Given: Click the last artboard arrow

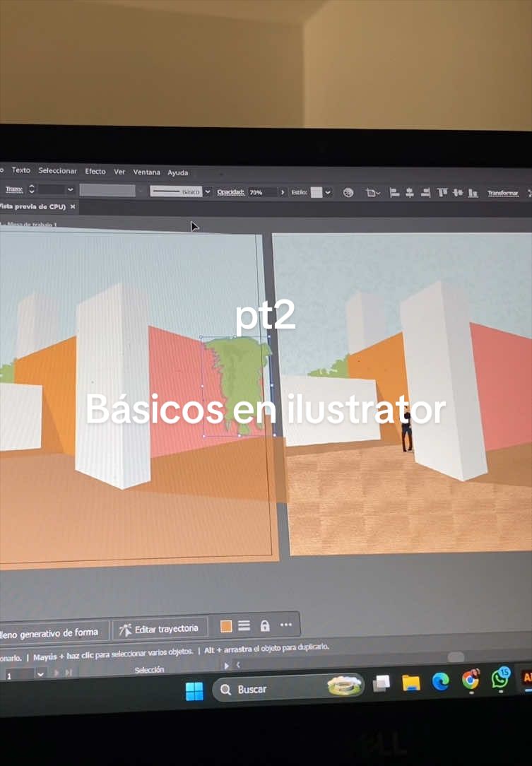Looking at the screenshot, I should [69, 673].
